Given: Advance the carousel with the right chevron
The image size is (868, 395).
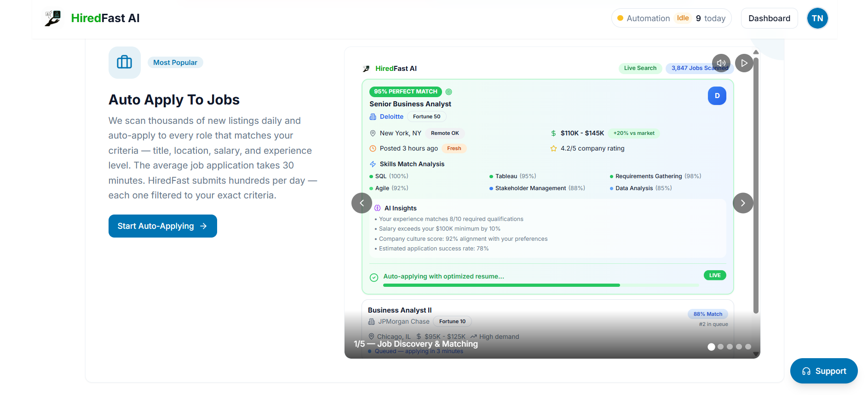Looking at the screenshot, I should click(742, 203).
